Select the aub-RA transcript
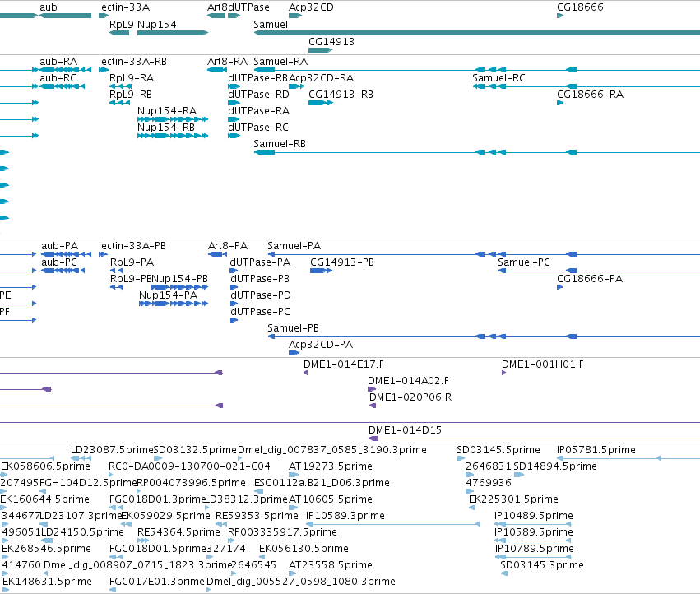700x594 pixels. click(x=66, y=70)
